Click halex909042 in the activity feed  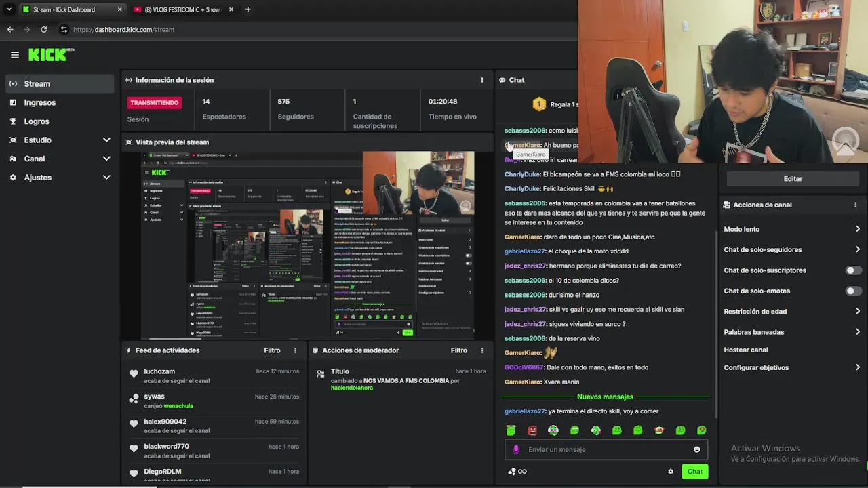[x=165, y=422]
